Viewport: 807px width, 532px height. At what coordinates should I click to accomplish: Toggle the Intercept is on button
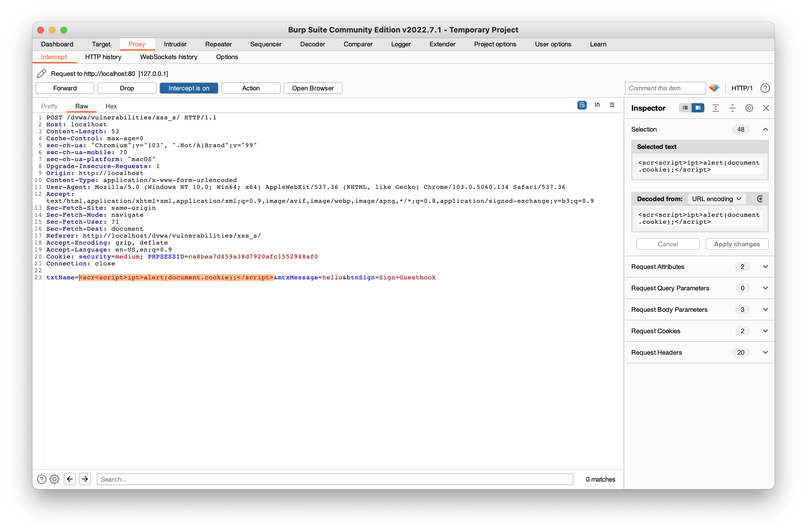click(x=189, y=88)
